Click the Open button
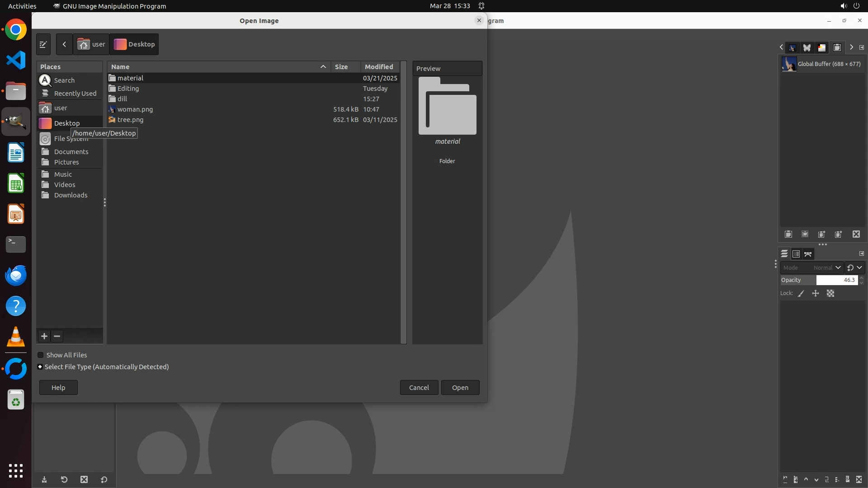Viewport: 868px width, 488px height. click(460, 388)
